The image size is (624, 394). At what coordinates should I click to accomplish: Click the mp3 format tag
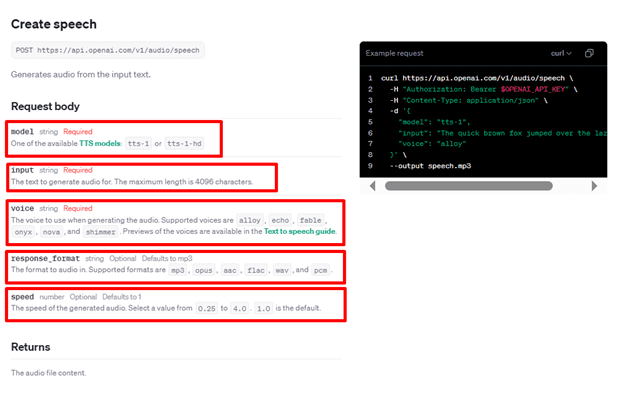(x=177, y=270)
